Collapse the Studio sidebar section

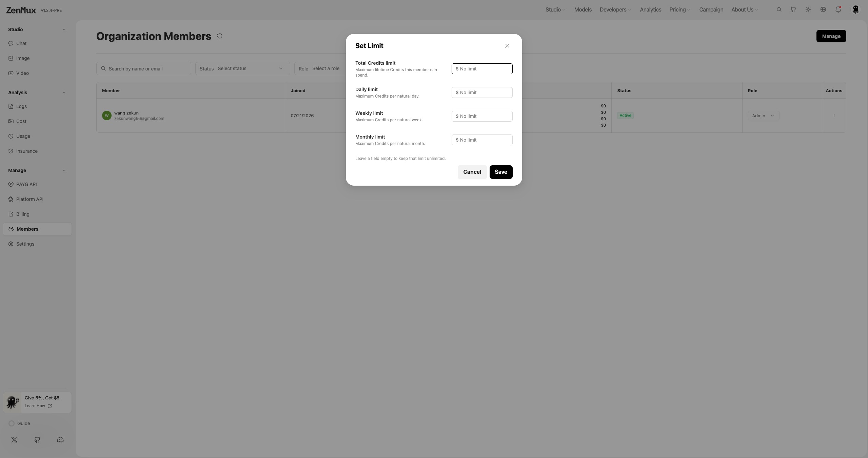(64, 29)
